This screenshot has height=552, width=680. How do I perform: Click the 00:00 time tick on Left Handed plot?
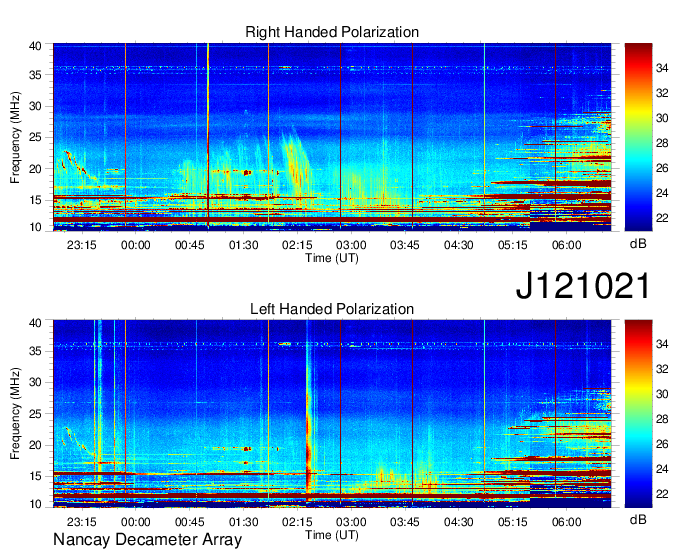click(136, 522)
